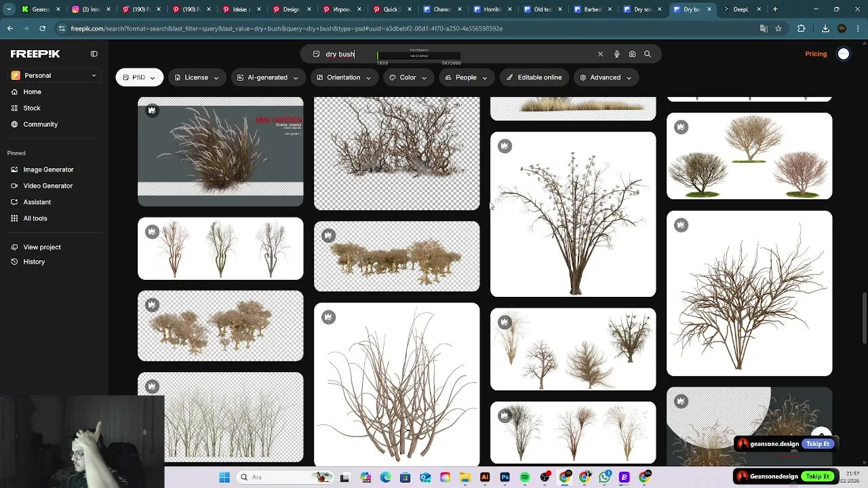The height and width of the screenshot is (488, 868).
Task: Open the Mini Garden pampas grass thumbnail
Action: [220, 151]
